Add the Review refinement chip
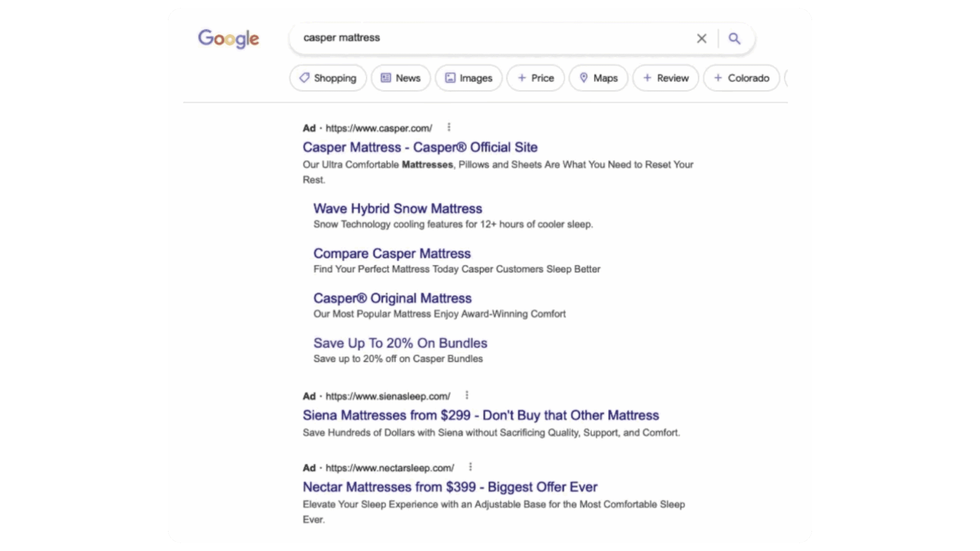The width and height of the screenshot is (980, 551). (x=665, y=78)
